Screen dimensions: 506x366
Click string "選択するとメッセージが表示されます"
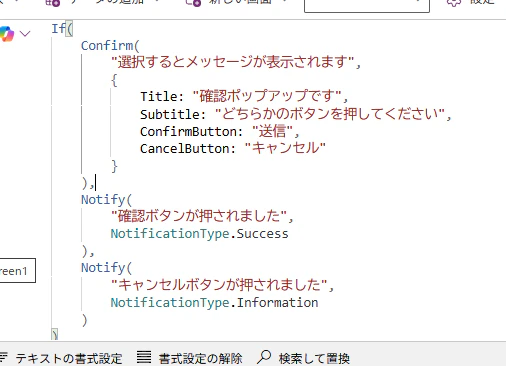[x=233, y=62]
